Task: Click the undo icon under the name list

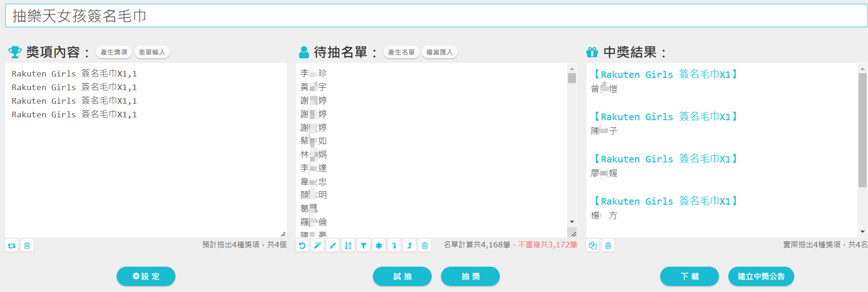Action: coord(302,246)
